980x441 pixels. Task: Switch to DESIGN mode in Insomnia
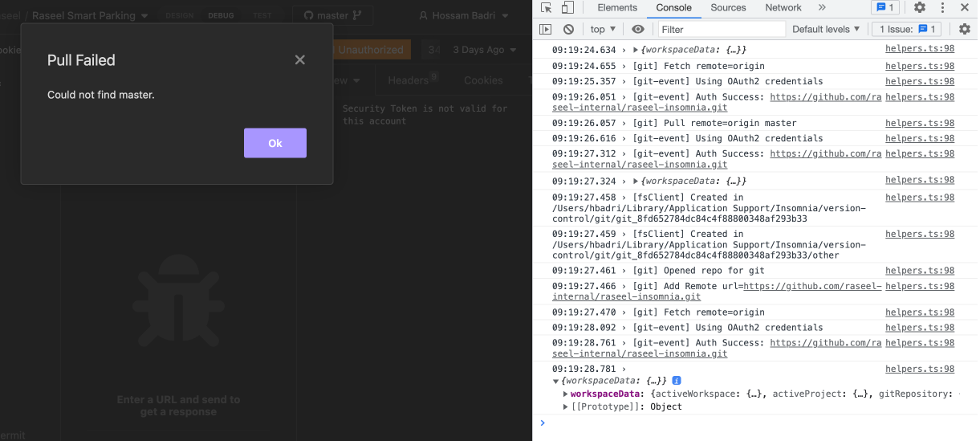(180, 15)
